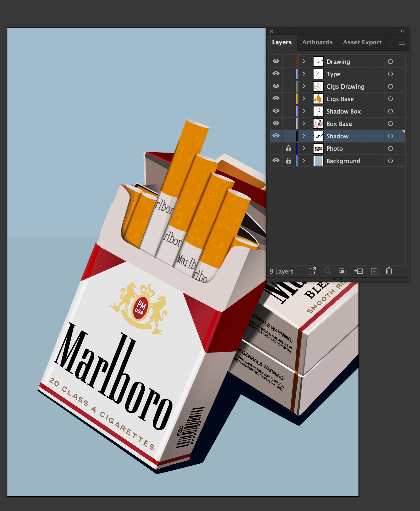Select the Type layer name
Image resolution: width=420 pixels, height=511 pixels.
coord(333,74)
